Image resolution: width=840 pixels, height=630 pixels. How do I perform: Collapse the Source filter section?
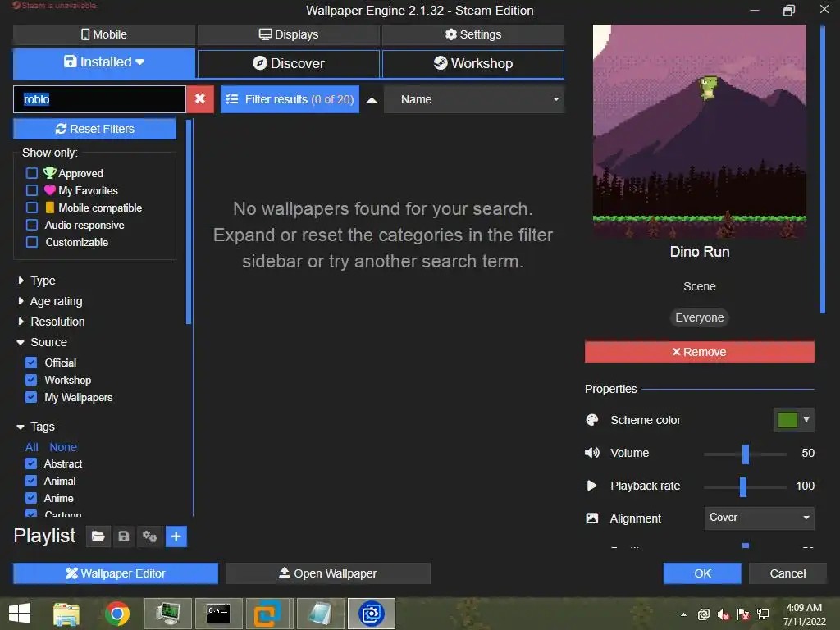43,342
